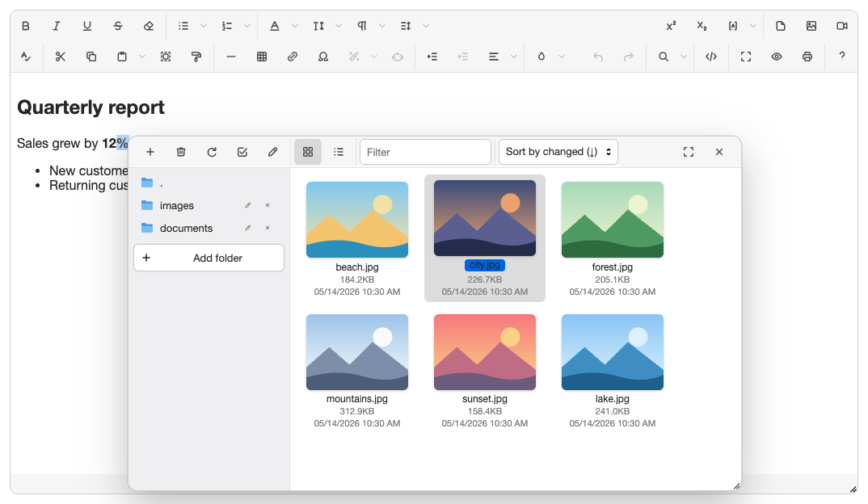Toggle the preview eye icon
Image resolution: width=868 pixels, height=504 pixels.
[x=777, y=57]
